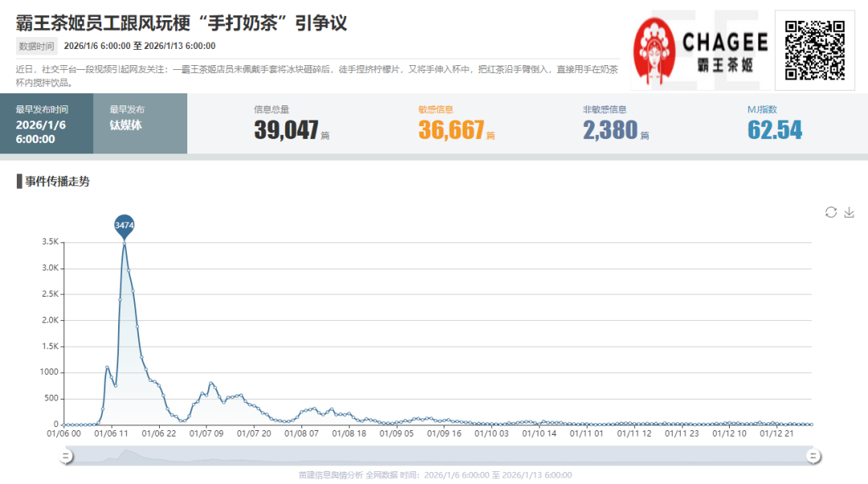The image size is (868, 484).
Task: Click the 敏感信息 label
Action: [x=436, y=109]
